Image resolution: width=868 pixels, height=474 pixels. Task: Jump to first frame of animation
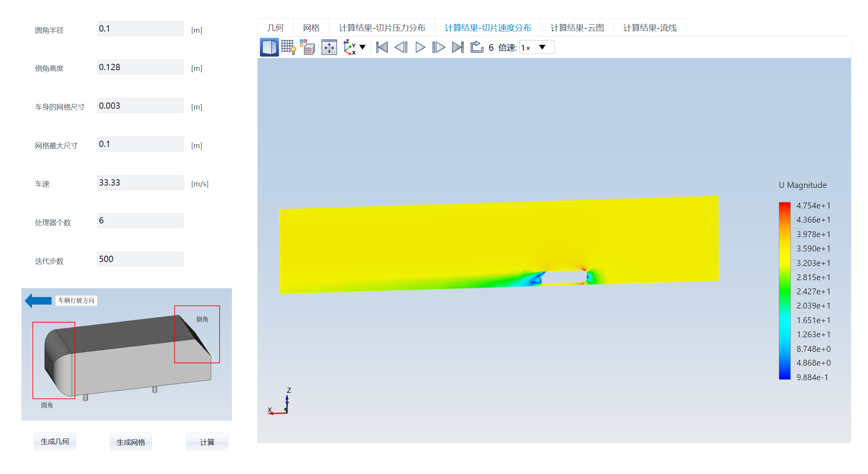[x=382, y=48]
